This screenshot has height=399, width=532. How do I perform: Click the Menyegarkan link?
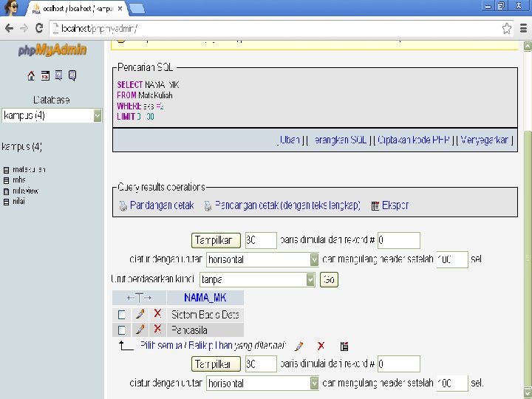pos(484,140)
